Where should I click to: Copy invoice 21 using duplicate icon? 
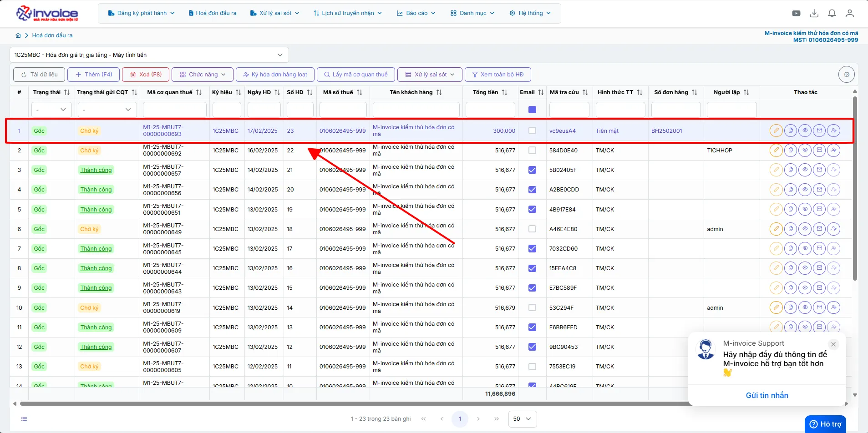coord(791,170)
